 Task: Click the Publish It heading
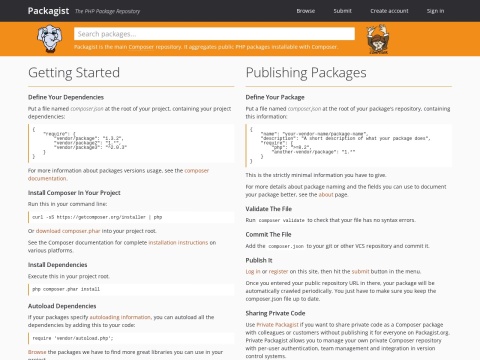[x=259, y=260]
